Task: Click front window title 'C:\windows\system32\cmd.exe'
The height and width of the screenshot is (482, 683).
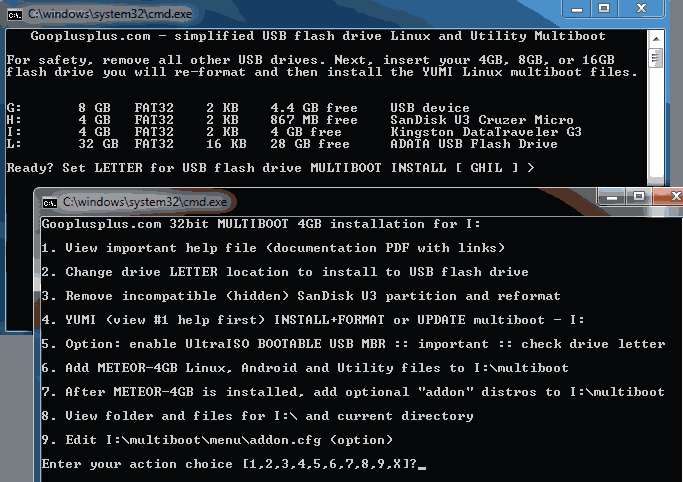Action: (145, 202)
